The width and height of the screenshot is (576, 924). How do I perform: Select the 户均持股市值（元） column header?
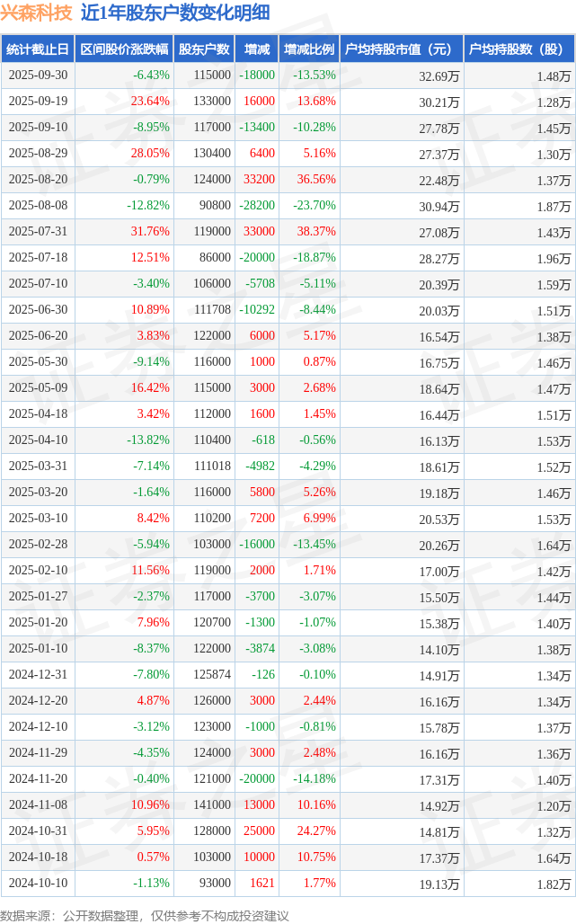pos(401,49)
